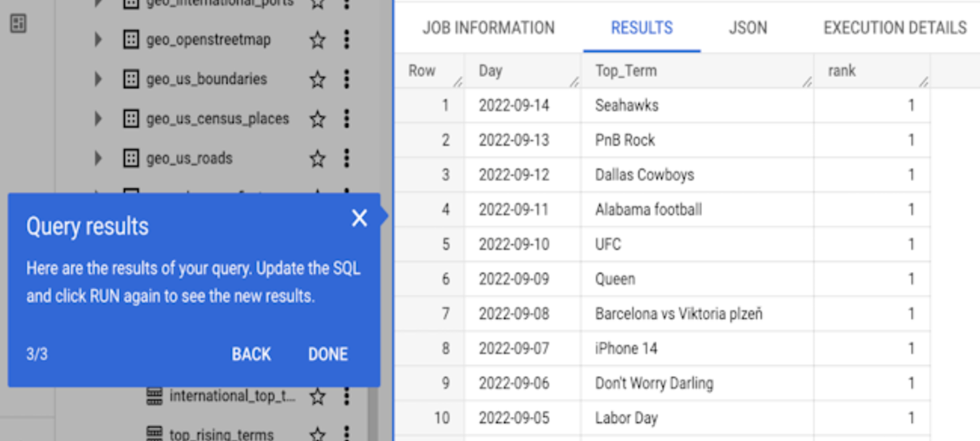Star the geo_us_boundaries dataset

pos(317,79)
